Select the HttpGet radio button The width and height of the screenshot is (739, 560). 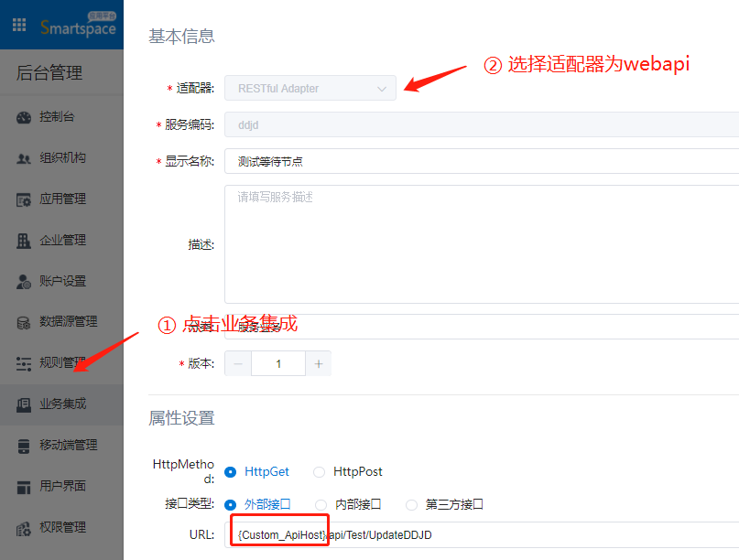230,472
